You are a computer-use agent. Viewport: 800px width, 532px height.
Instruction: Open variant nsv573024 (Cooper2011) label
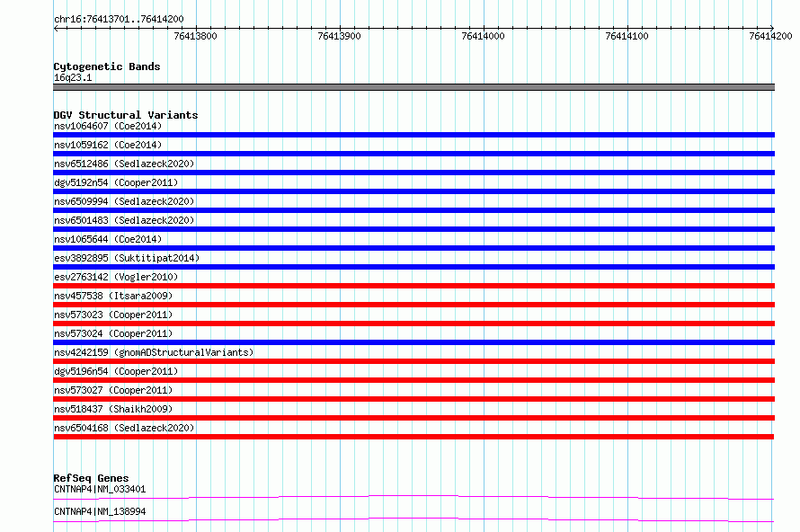click(x=113, y=333)
